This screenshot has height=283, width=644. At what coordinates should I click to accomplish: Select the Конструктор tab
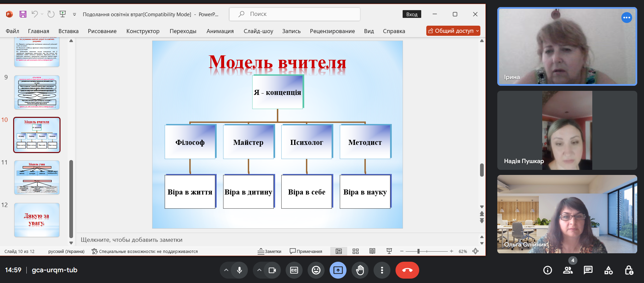click(x=143, y=31)
